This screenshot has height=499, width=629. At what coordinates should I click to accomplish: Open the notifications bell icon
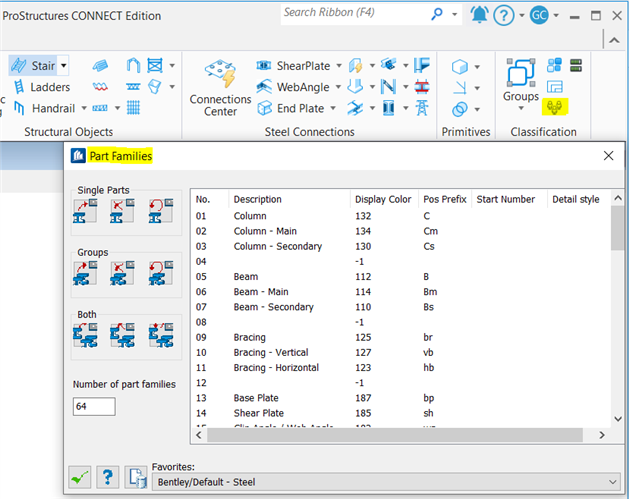tap(479, 15)
